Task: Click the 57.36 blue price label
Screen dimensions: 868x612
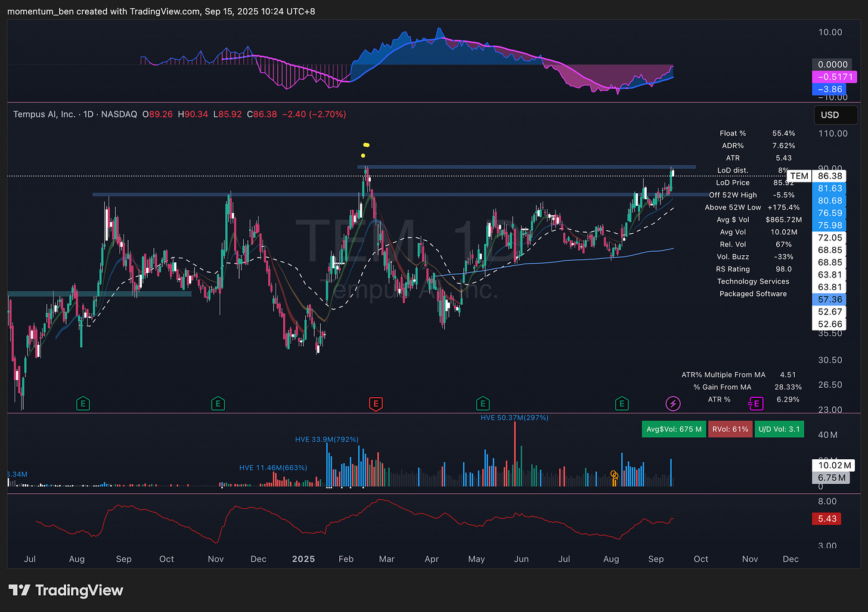Action: 829,299
